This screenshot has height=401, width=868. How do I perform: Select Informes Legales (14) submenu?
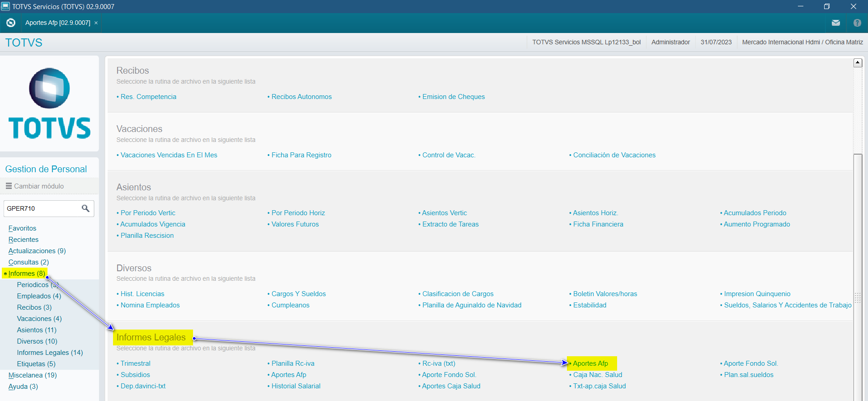point(50,353)
